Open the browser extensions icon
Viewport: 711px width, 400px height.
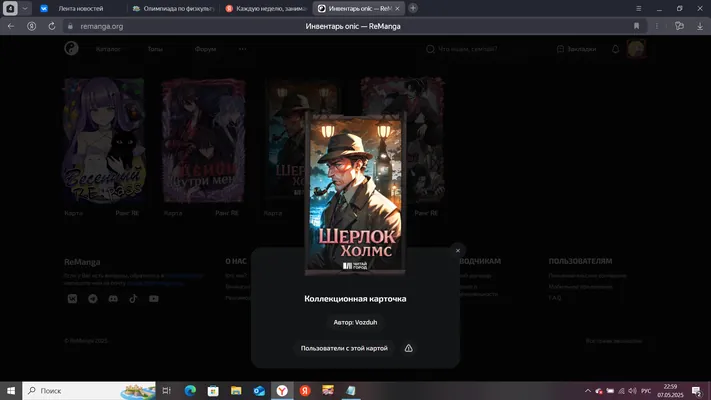(679, 26)
